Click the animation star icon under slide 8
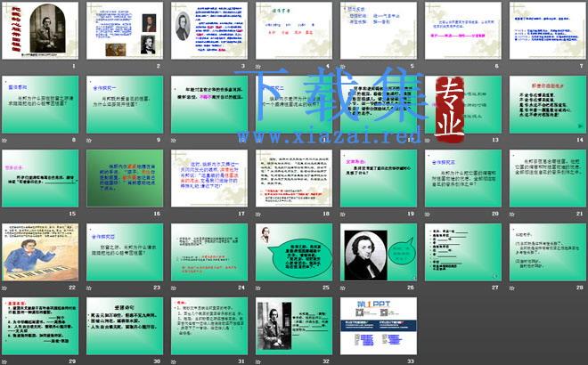This screenshot has width=588, height=365. tap(4, 140)
